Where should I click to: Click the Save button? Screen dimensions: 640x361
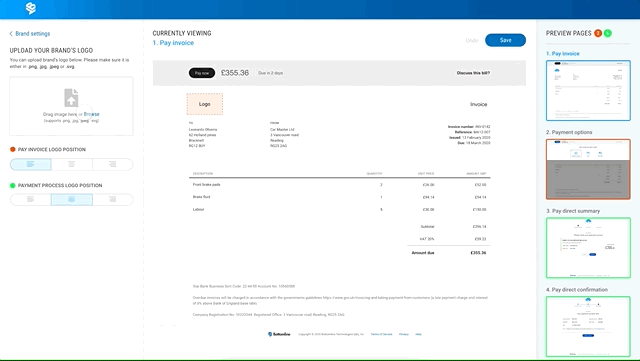(505, 40)
